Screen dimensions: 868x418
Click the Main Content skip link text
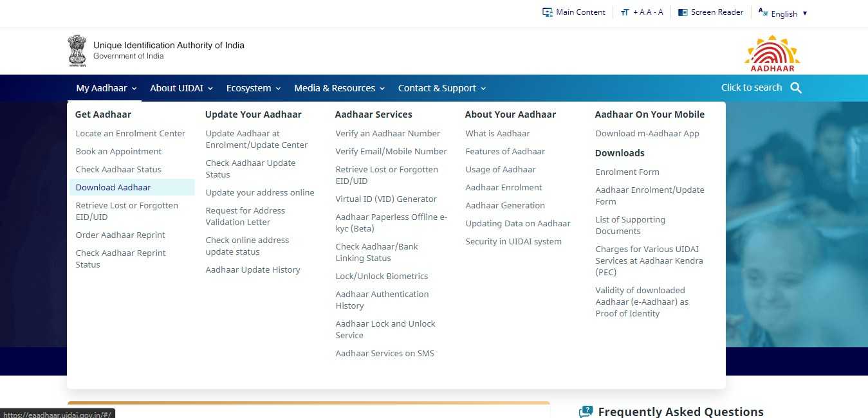point(580,12)
